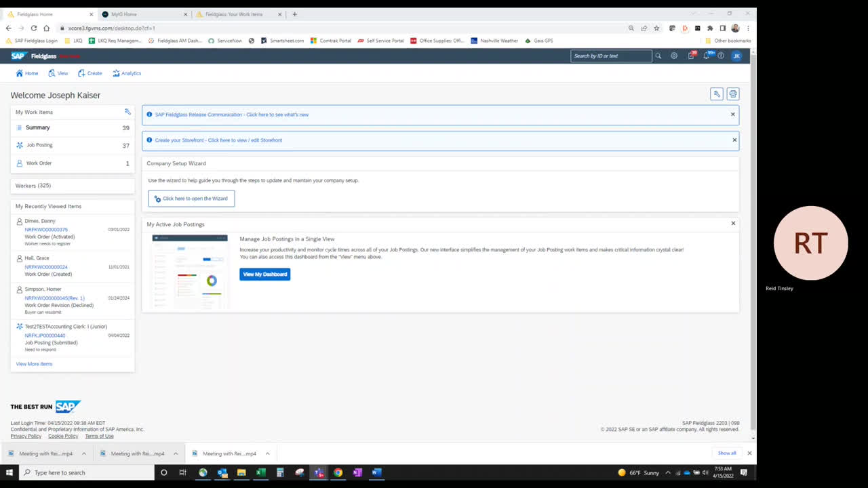Image resolution: width=868 pixels, height=488 pixels.
Task: Switch to Fieldglass: Your Work Items tab
Action: 237,14
